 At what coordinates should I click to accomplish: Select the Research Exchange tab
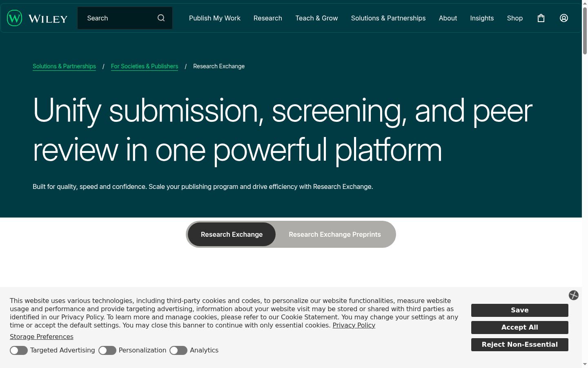(232, 234)
